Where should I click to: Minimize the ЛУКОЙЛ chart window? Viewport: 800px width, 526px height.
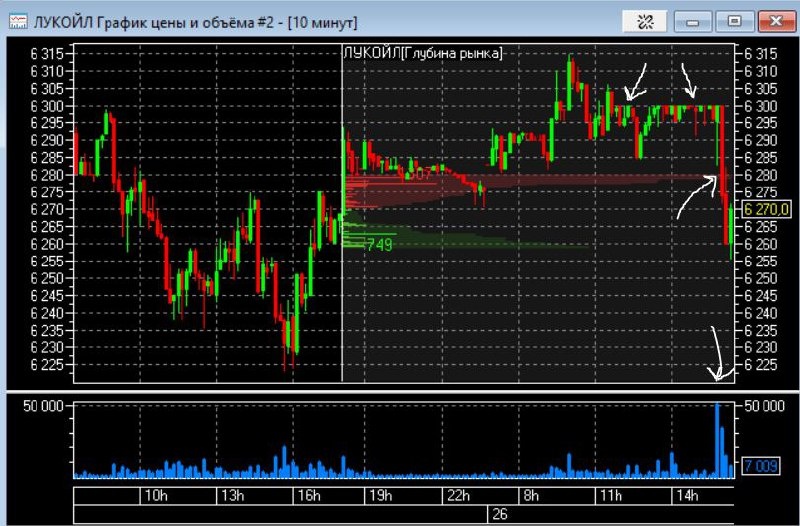(x=693, y=22)
